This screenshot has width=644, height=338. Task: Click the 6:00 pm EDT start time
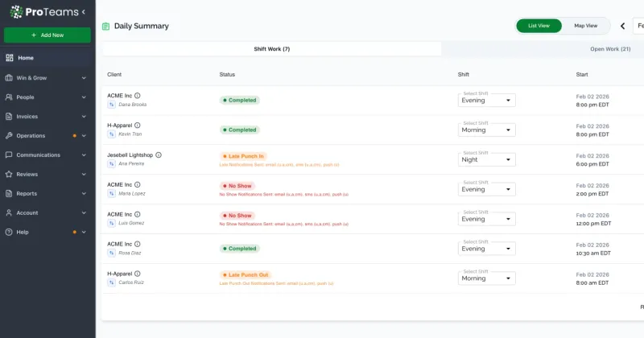click(592, 164)
